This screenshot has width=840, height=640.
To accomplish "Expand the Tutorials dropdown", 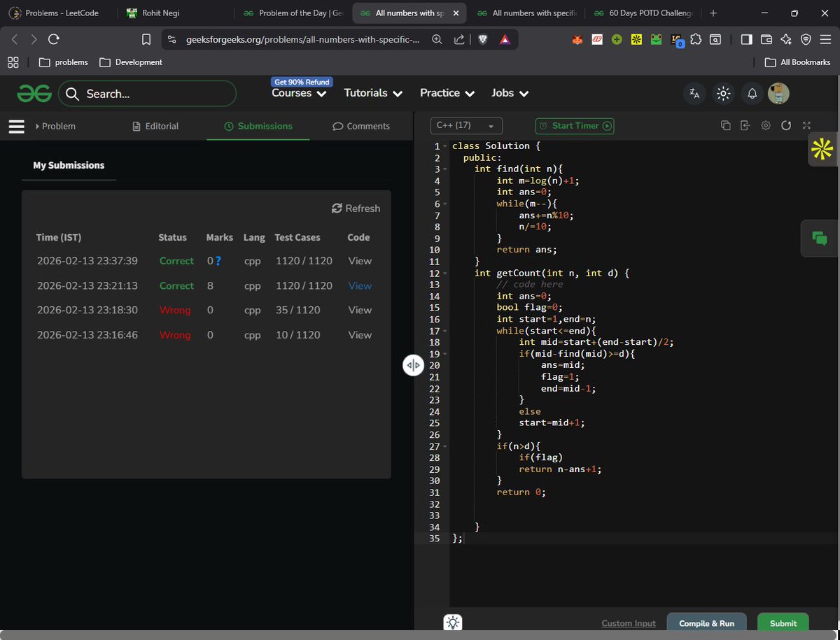I will (x=373, y=93).
